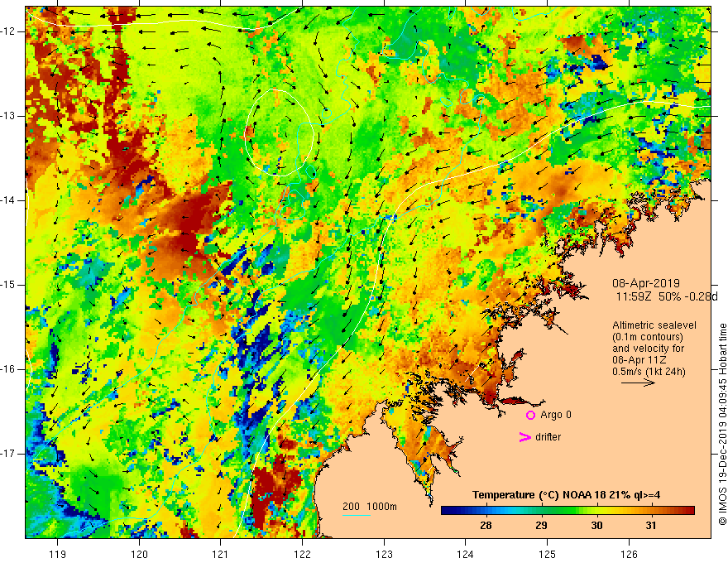Click the '28' color bar tick label
Viewport: 728px width, 563px height.
tap(486, 526)
